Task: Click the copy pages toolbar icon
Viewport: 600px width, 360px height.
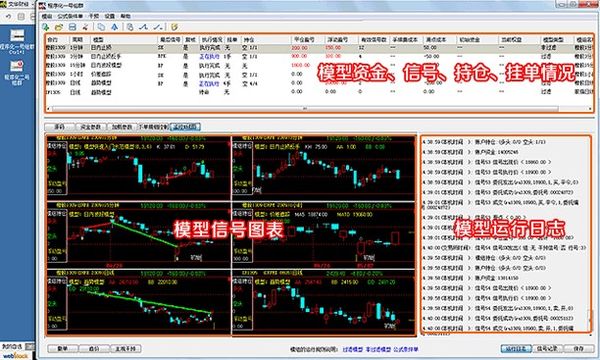Action: coord(101,27)
